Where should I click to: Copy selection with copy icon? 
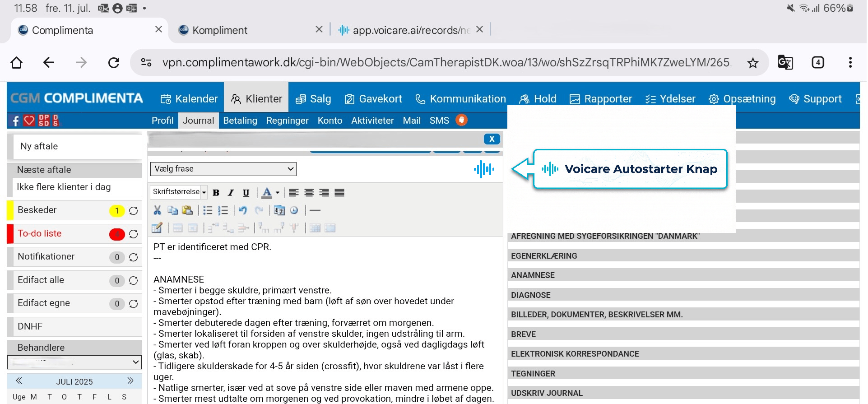tap(172, 210)
